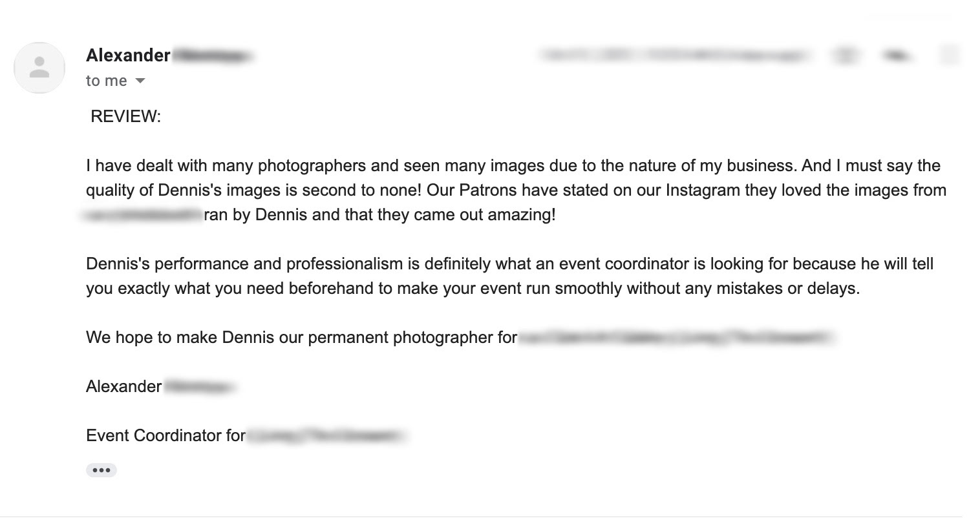Click "Alexander" in the email signature

coord(123,386)
